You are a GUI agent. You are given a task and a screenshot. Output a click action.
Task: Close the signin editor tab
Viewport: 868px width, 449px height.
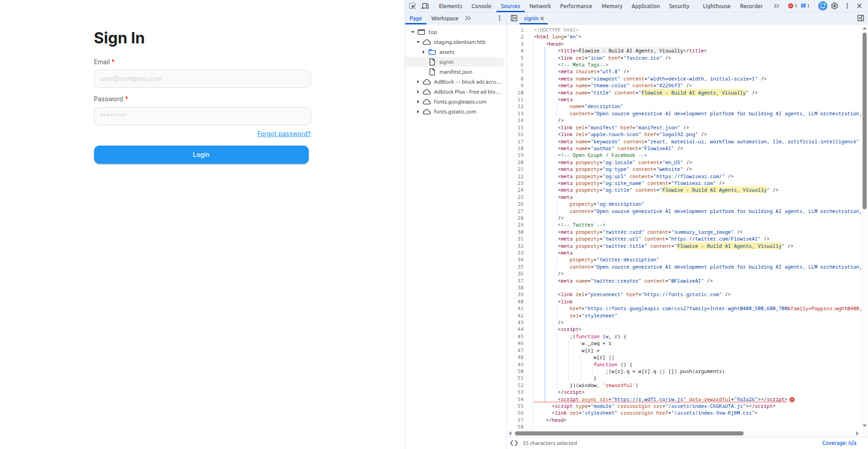542,19
